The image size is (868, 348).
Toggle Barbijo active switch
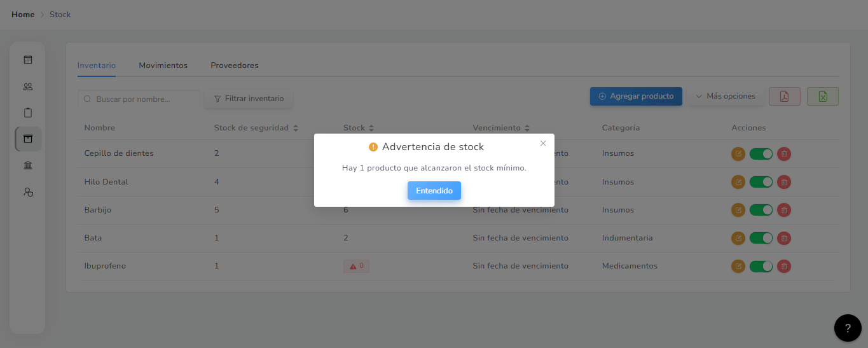coord(761,210)
